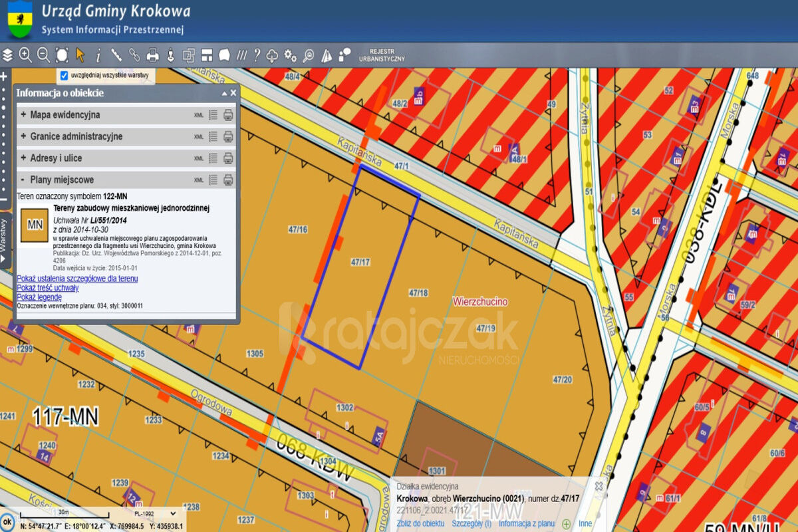Click 'Zbliż do obiektu' in parcel popup

pyautogui.click(x=420, y=523)
